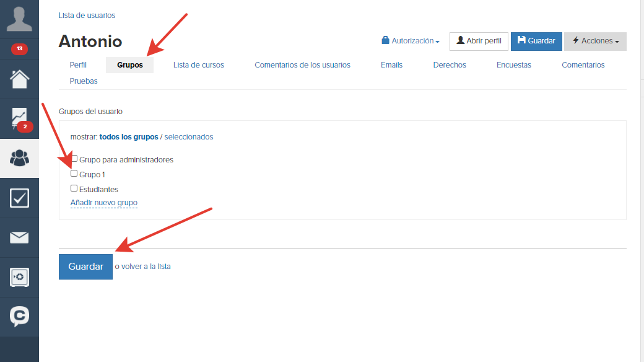This screenshot has height=362, width=644.
Task: Tick the Grupo para administradores checkbox
Action: pos(74,159)
